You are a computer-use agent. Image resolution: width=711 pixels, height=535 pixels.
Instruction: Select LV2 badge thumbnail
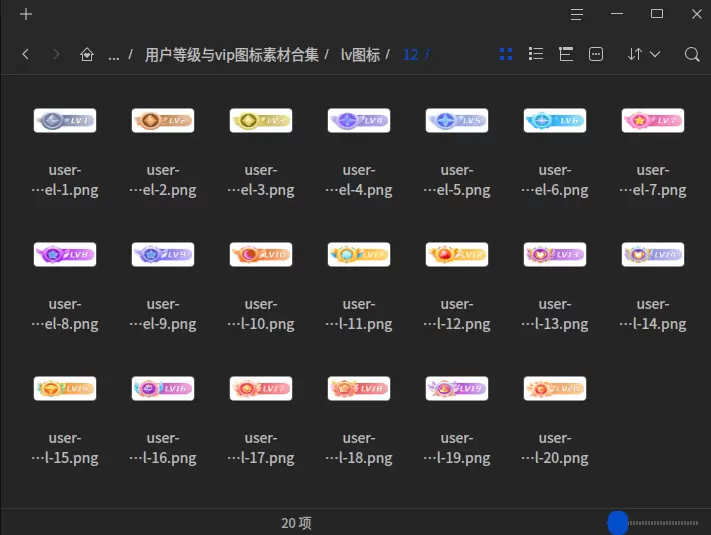pos(163,121)
